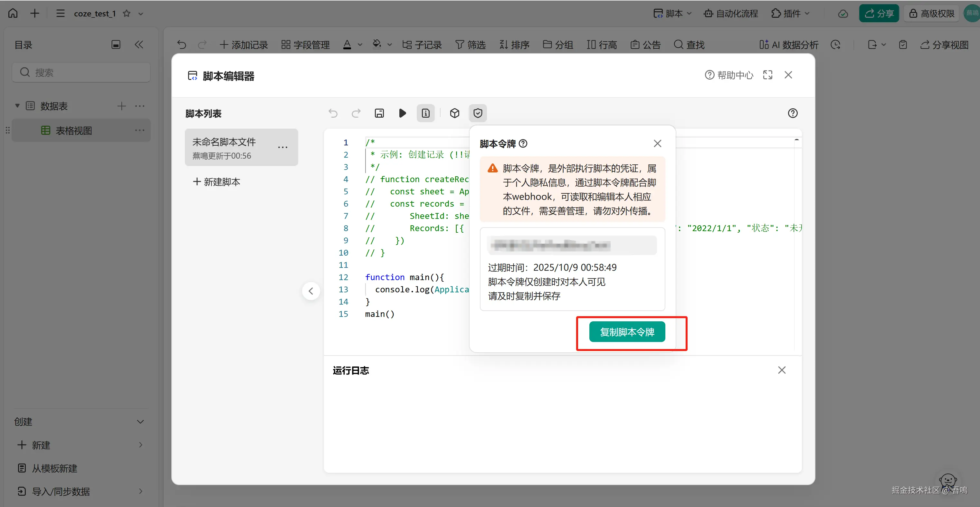The width and height of the screenshot is (980, 507).
Task: Collapse the 创建 section
Action: [x=140, y=422]
